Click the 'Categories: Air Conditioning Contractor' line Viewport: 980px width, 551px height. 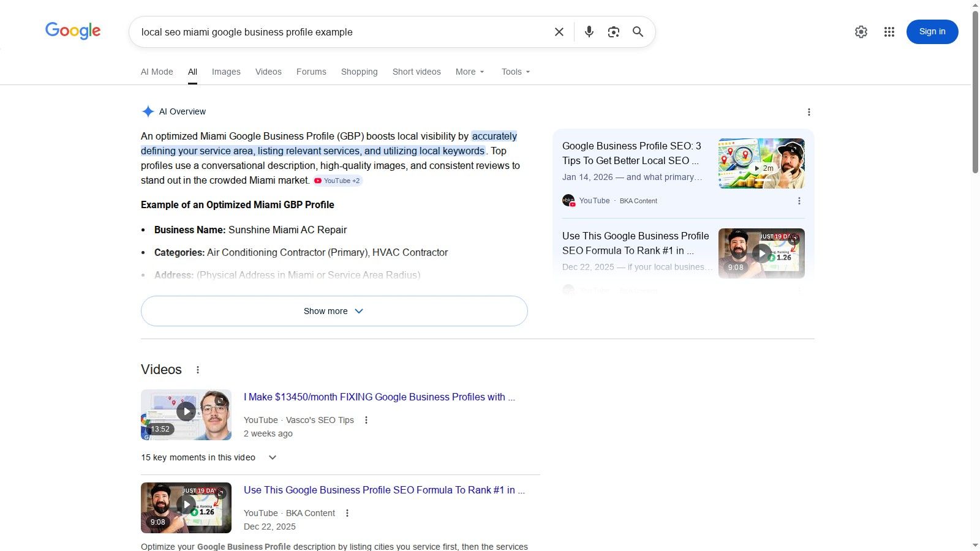(301, 252)
